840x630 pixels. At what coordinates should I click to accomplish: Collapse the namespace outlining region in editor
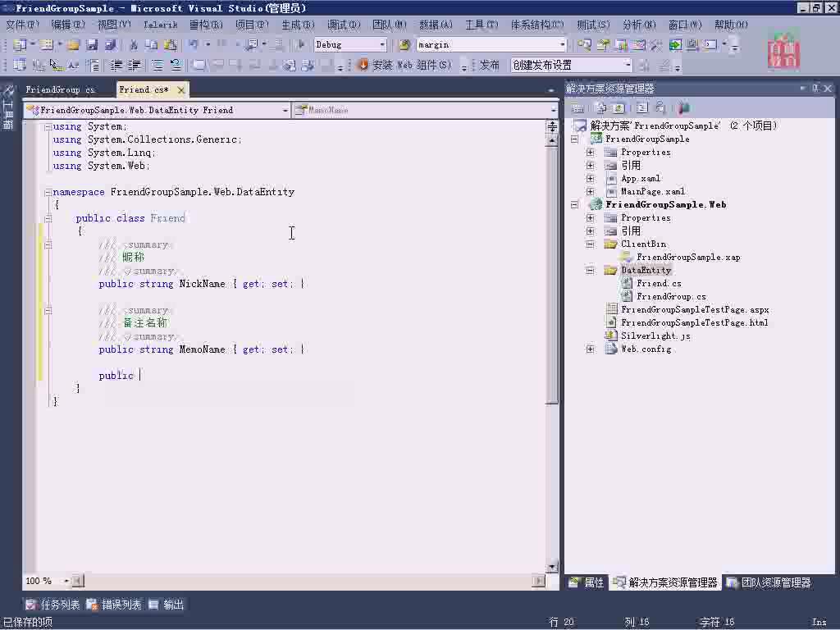tap(48, 192)
